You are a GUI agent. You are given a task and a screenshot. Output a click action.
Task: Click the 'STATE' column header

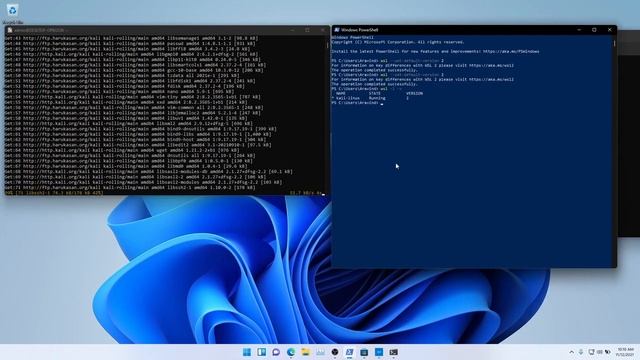click(x=375, y=93)
